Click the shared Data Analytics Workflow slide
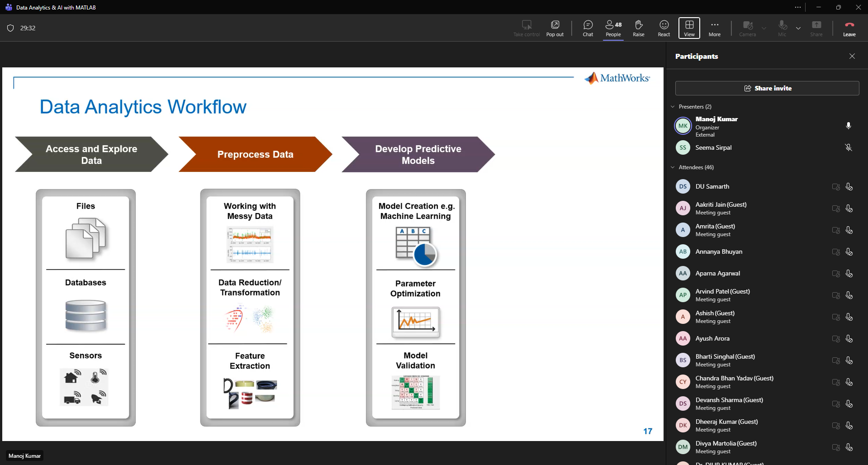The image size is (868, 465). tap(332, 253)
